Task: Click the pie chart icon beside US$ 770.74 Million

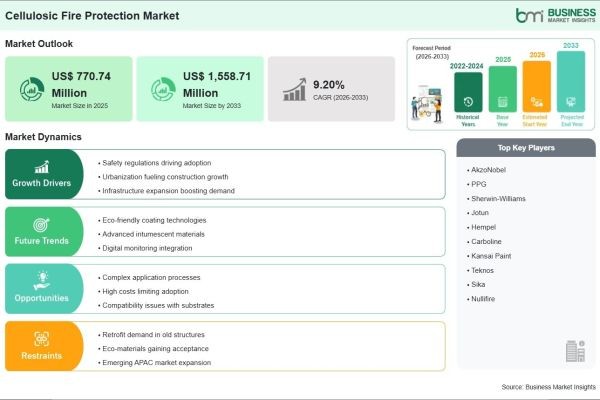Action: pos(32,89)
